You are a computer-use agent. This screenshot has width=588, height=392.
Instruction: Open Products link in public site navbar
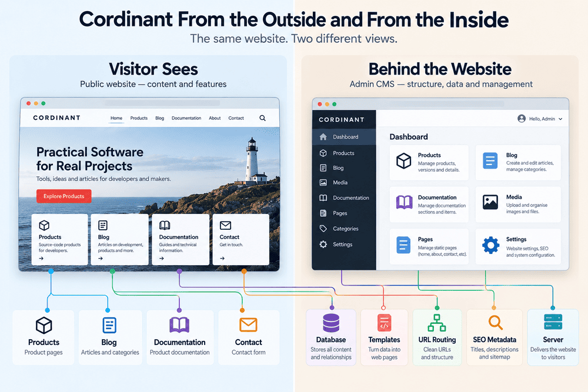pos(139,118)
